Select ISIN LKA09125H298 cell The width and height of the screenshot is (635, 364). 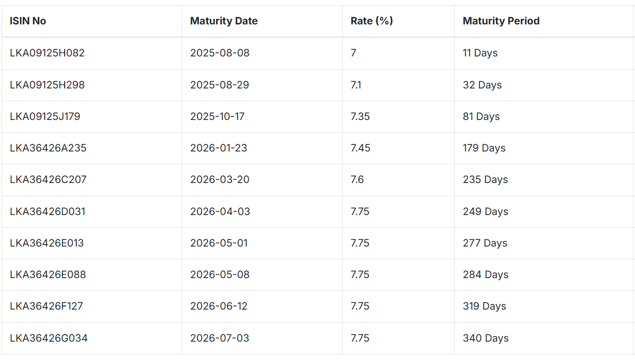92,85
